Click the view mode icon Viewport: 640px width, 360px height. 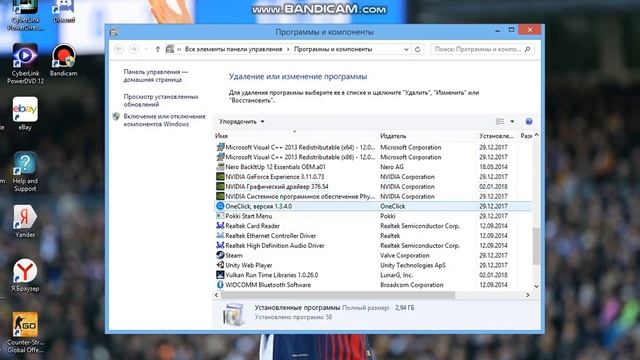click(x=500, y=121)
